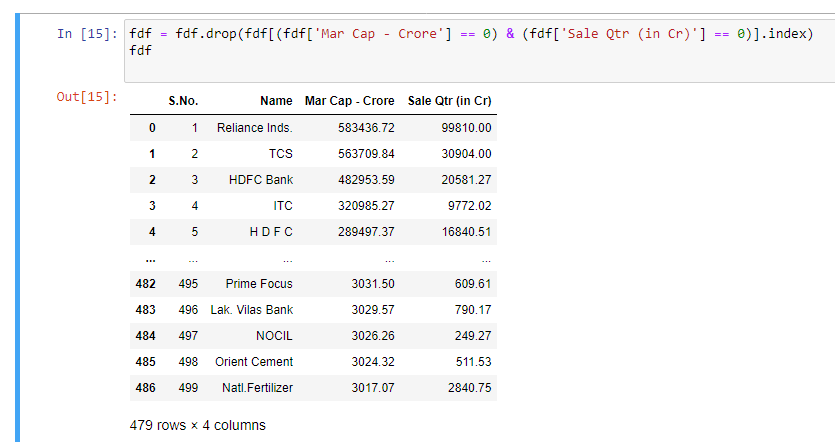Select the Lak. Vilas Bank name cell

[x=251, y=310]
